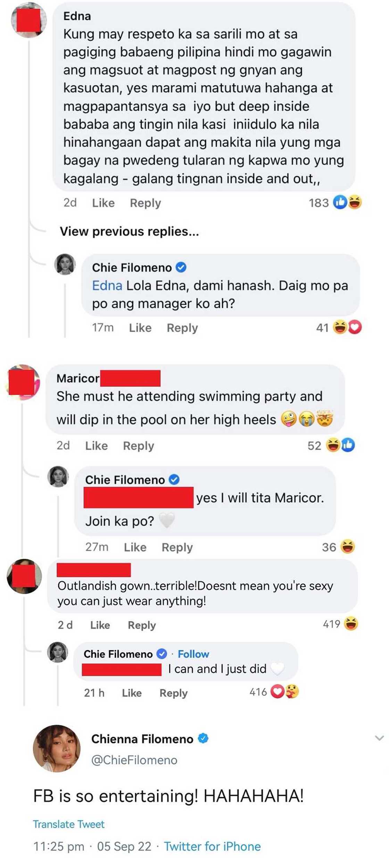Screen dimensions: 389x868
Task: Expand View previous replies
Action: (129, 231)
